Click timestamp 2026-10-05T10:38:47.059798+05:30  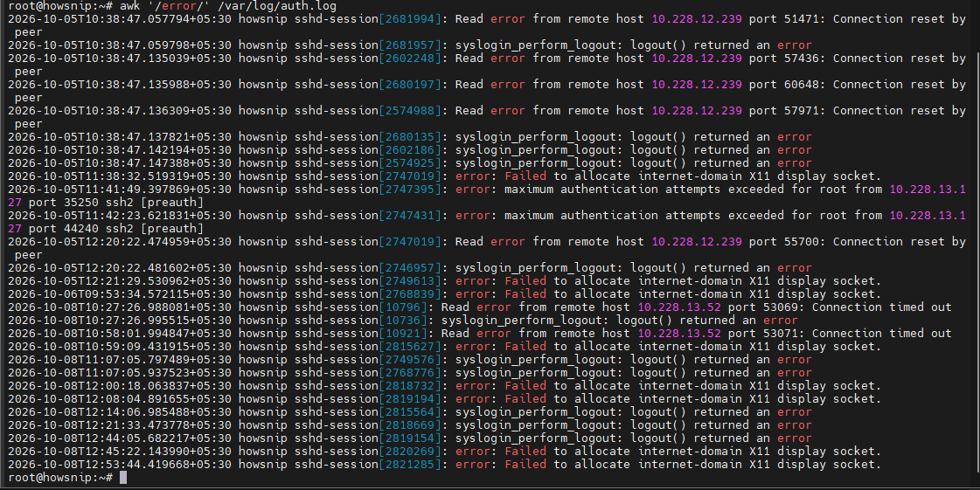click(120, 45)
